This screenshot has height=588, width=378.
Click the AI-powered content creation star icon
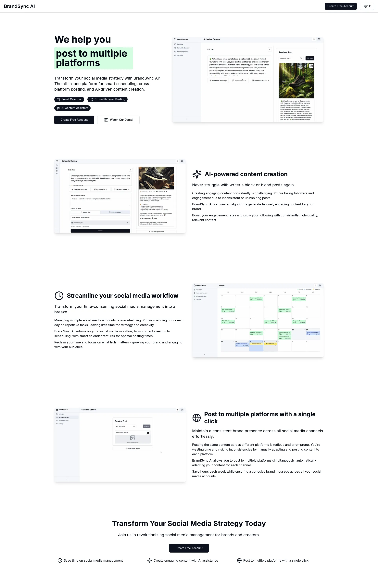point(197,174)
